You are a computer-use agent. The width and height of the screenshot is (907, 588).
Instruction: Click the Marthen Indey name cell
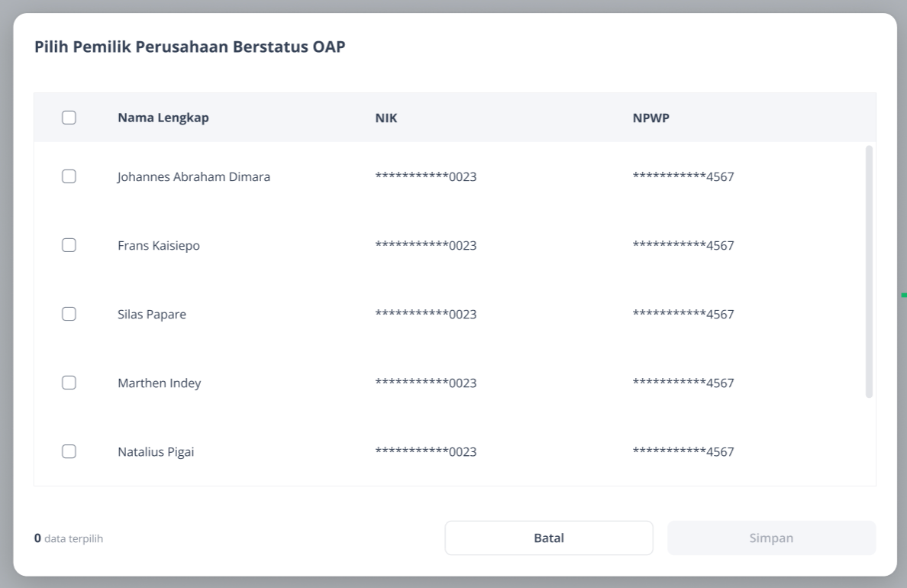point(159,383)
